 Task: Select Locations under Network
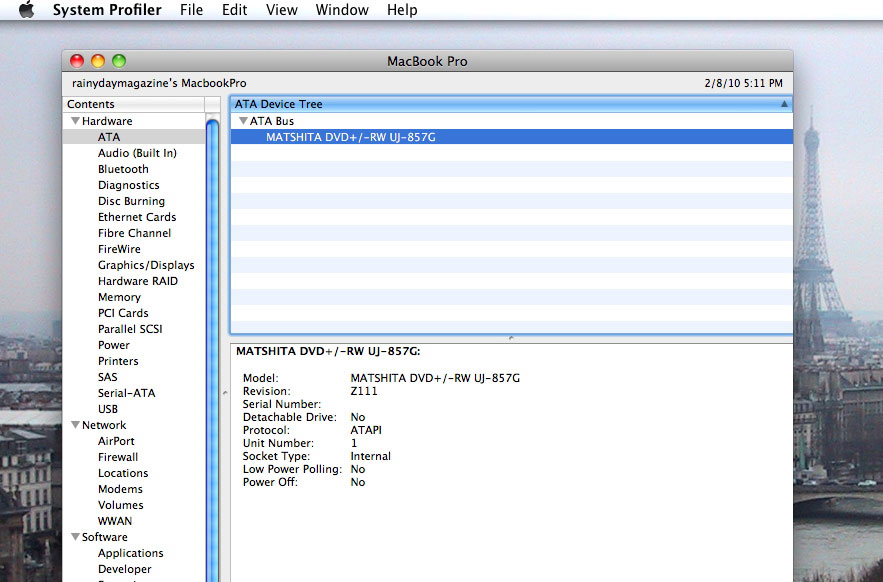tap(123, 473)
